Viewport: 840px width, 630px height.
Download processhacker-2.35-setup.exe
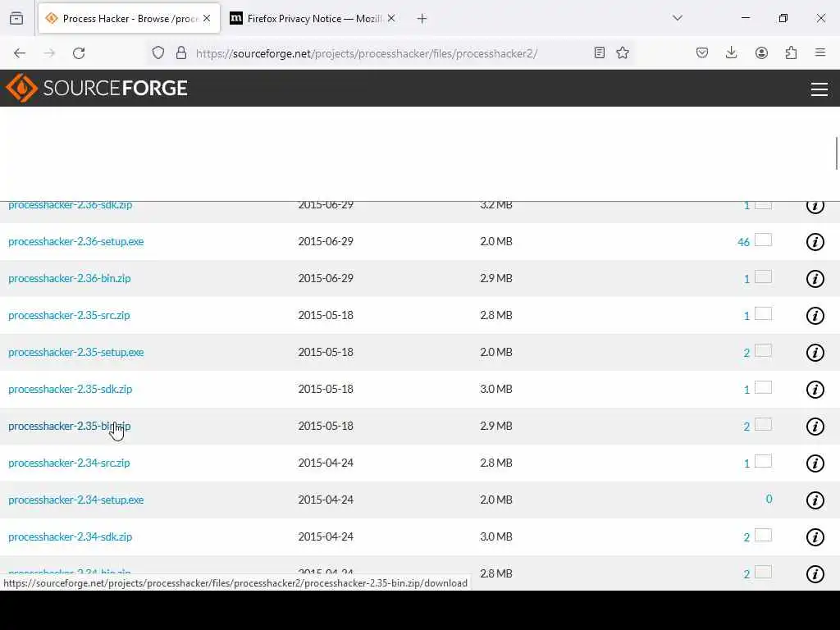click(x=76, y=353)
